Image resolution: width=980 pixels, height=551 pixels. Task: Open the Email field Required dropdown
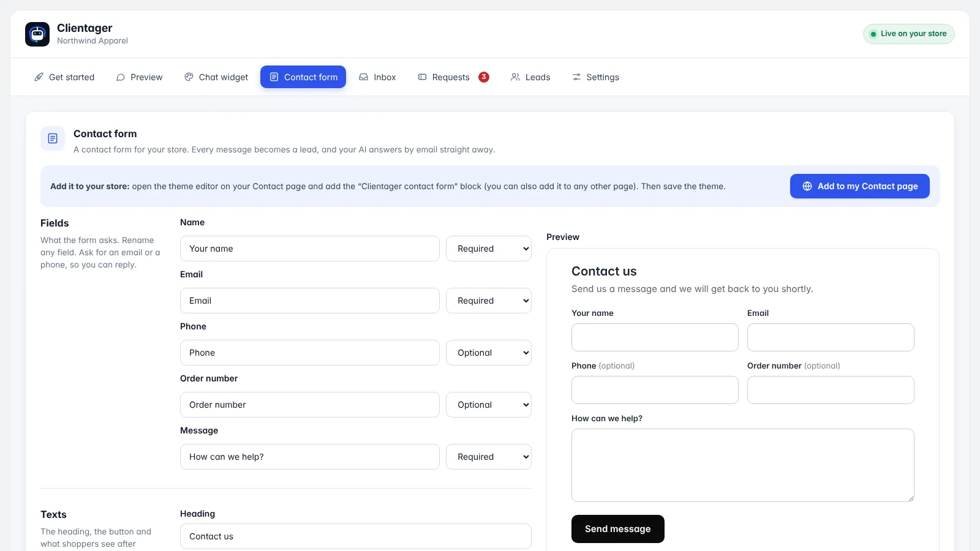(x=489, y=301)
